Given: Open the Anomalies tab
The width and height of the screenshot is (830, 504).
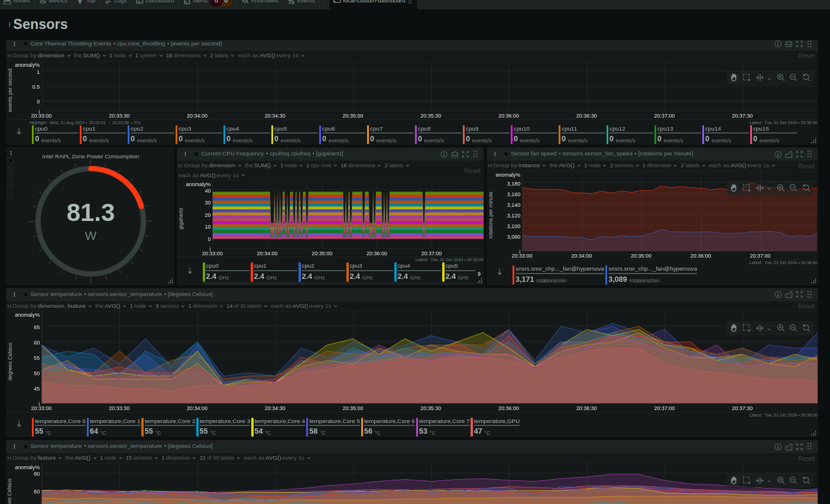Looking at the screenshot, I should [x=261, y=2].
